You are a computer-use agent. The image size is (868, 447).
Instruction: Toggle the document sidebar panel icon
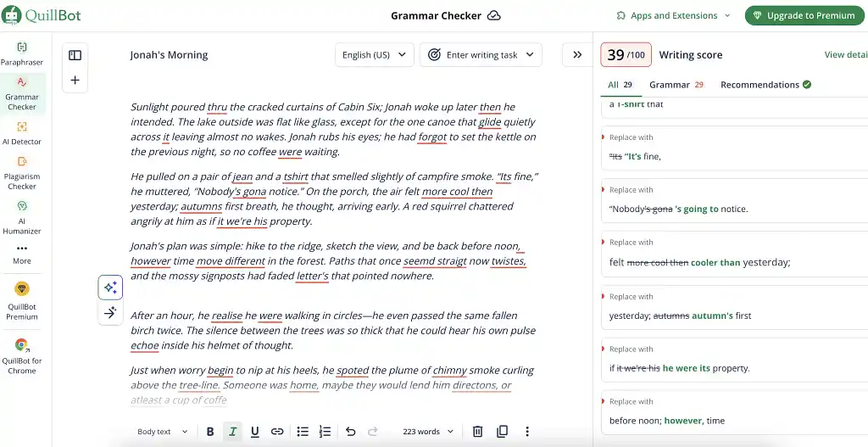[75, 55]
